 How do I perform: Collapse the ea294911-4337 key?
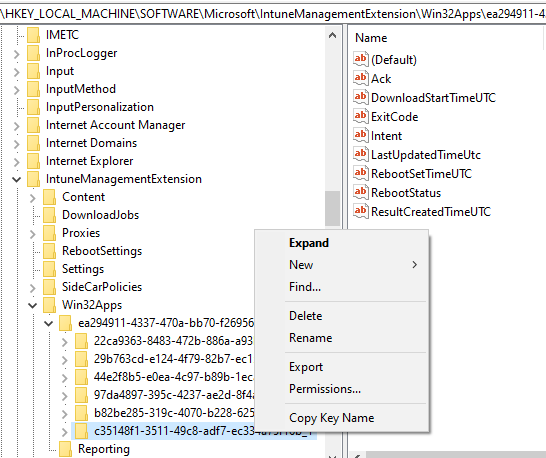tap(48, 324)
